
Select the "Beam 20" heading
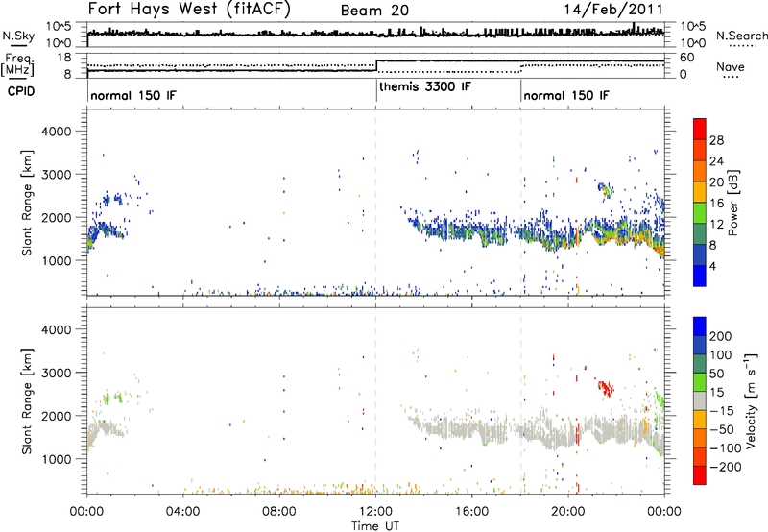coord(374,11)
